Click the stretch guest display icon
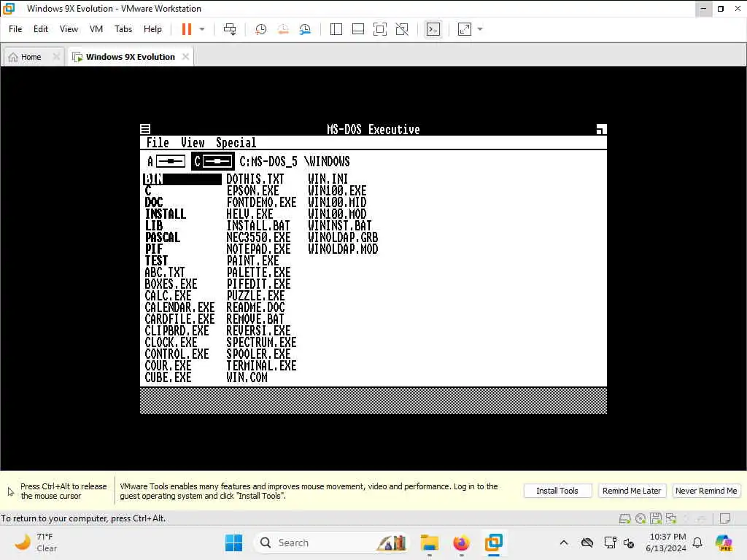Image resolution: width=747 pixels, height=560 pixels. (x=465, y=29)
